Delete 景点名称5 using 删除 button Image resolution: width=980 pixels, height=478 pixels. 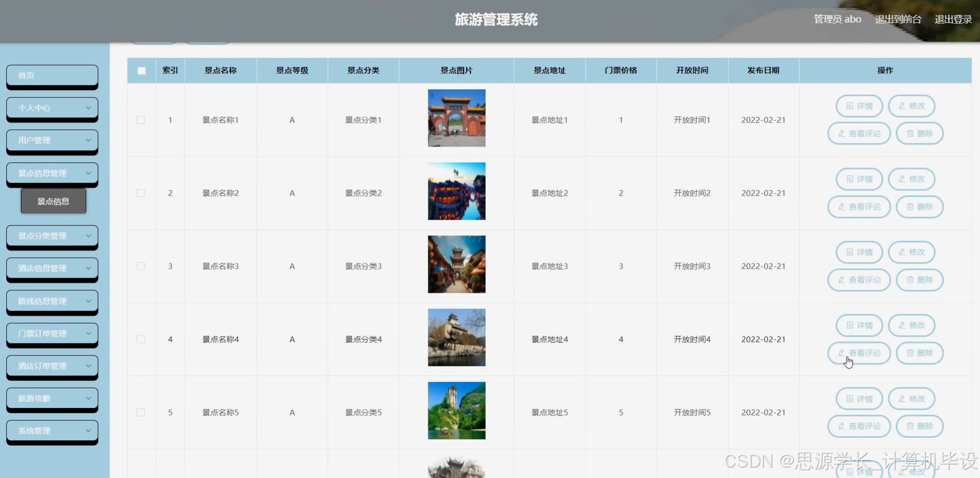point(919,426)
